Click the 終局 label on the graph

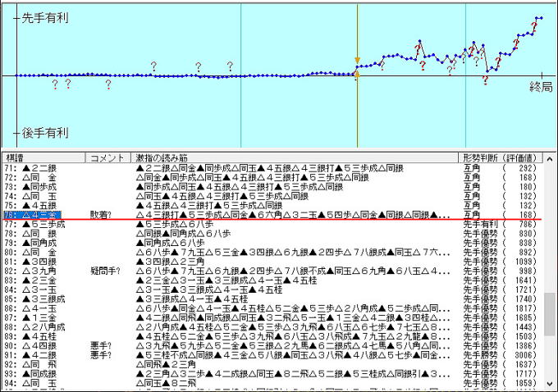(541, 87)
